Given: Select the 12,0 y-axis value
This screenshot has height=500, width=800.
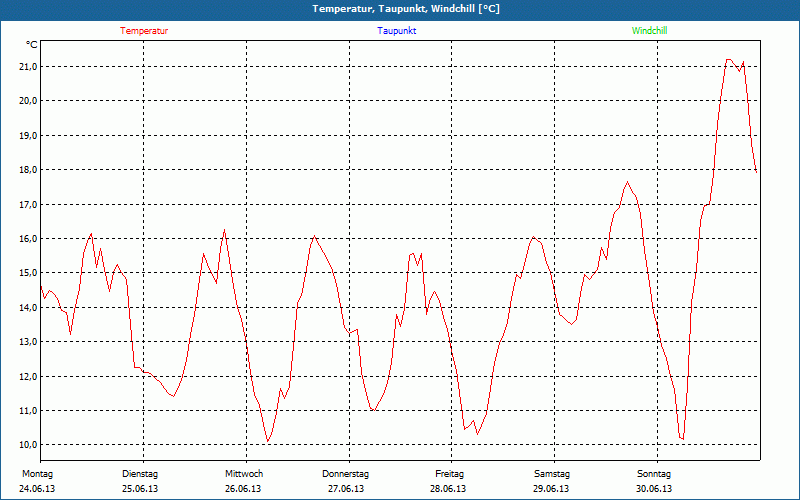Looking at the screenshot, I should click(28, 377).
